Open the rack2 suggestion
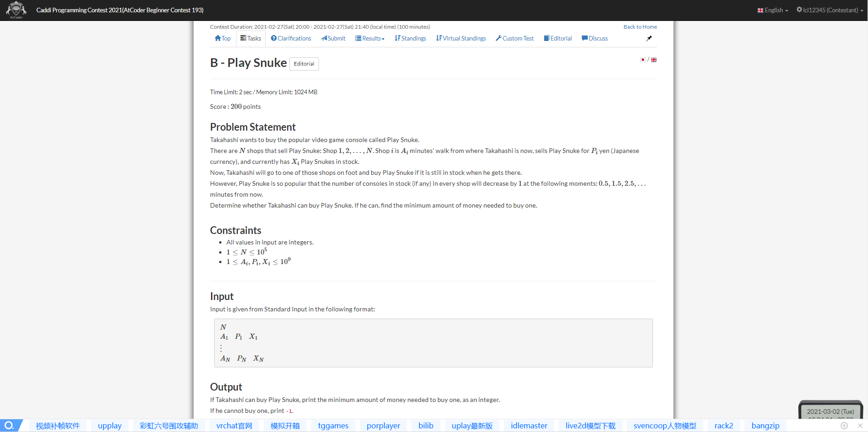This screenshot has width=868, height=432. pyautogui.click(x=724, y=426)
